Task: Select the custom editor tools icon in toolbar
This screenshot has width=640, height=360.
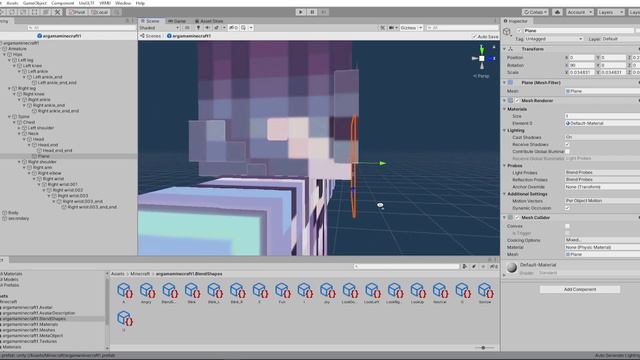Action: (x=58, y=12)
